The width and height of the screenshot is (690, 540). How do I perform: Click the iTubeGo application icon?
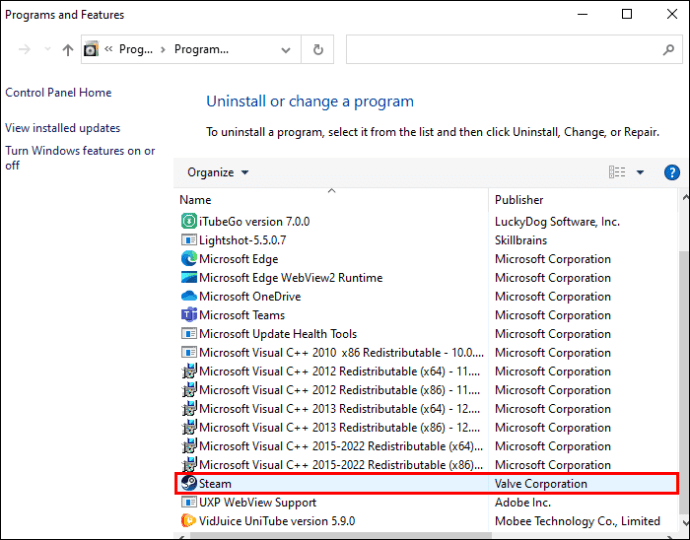189,221
